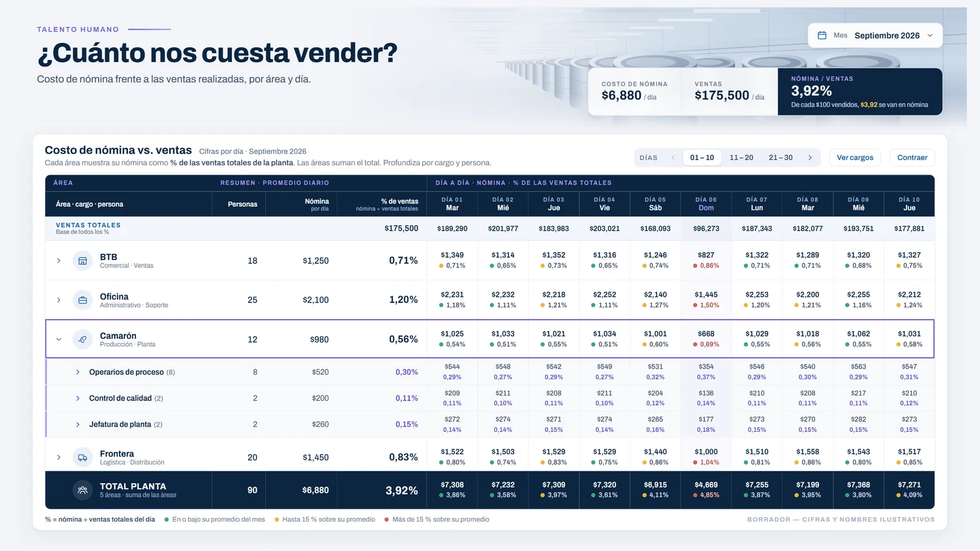This screenshot has height=551, width=980.
Task: Click the Ver cargos button
Action: pos(855,157)
